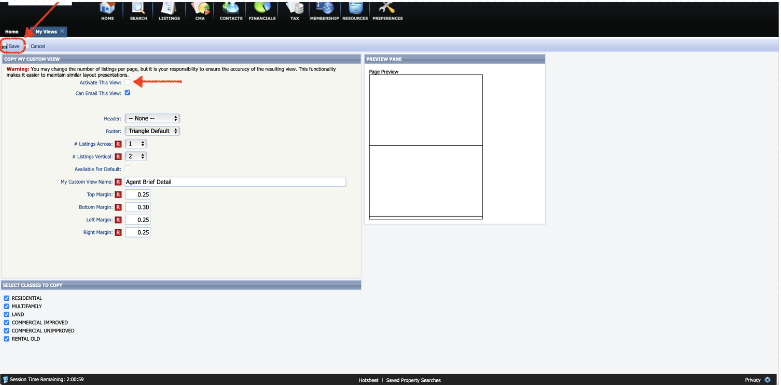781x385 pixels.
Task: Open the Listings icon
Action: [x=169, y=7]
